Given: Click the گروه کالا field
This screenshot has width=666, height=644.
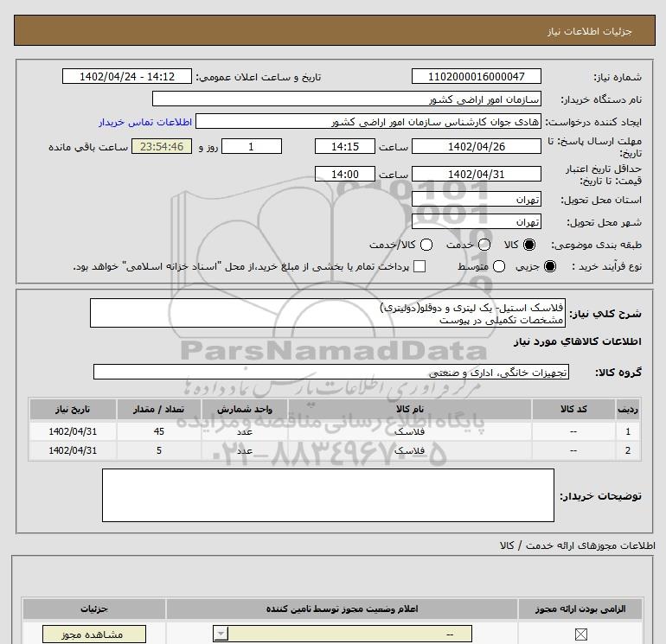Looking at the screenshot, I should tap(331, 372).
